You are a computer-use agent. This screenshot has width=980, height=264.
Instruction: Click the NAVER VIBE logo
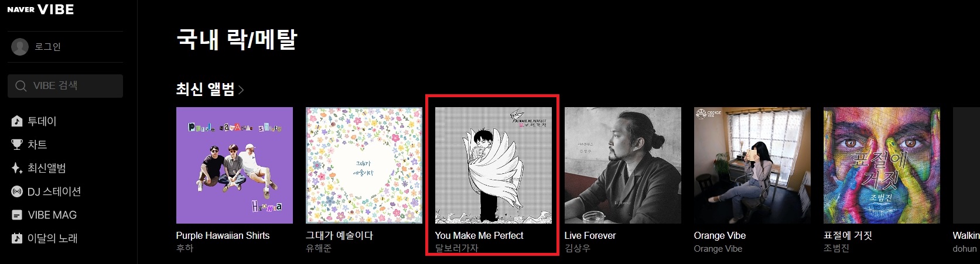point(40,9)
